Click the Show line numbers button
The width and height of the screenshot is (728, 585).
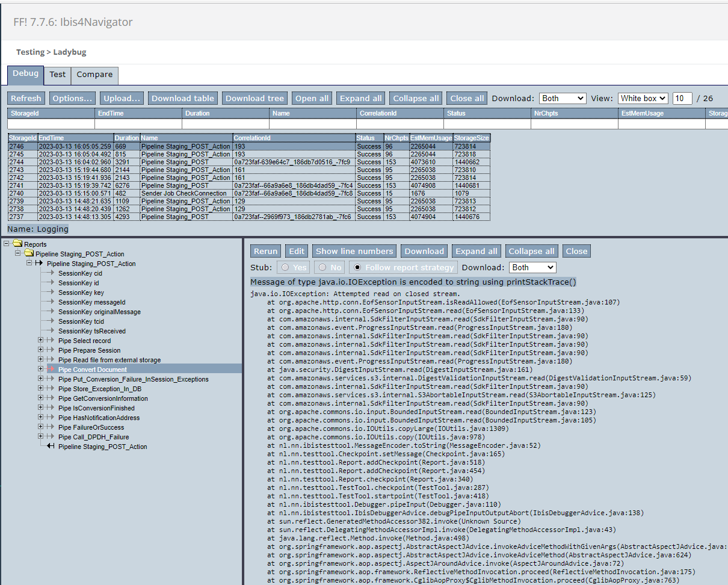354,251
